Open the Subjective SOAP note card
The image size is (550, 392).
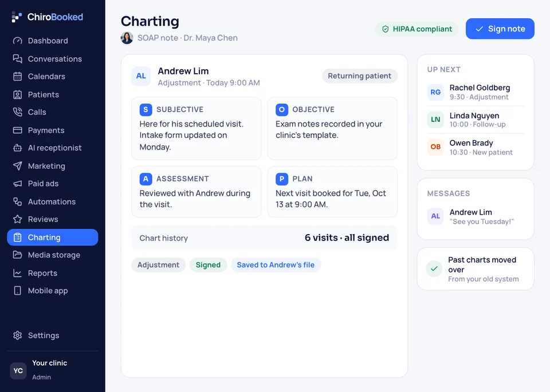pos(197,129)
